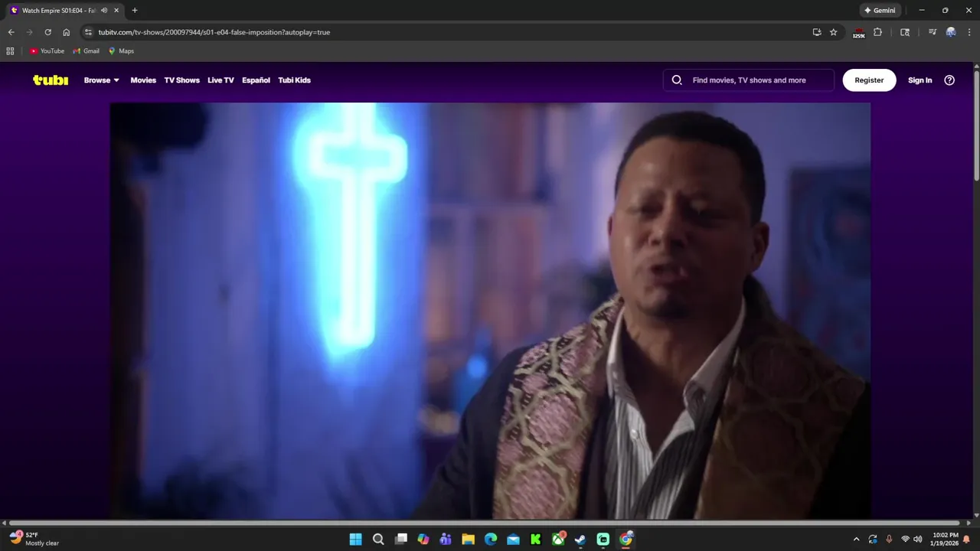Open Mail app on taskbar

pos(513,540)
